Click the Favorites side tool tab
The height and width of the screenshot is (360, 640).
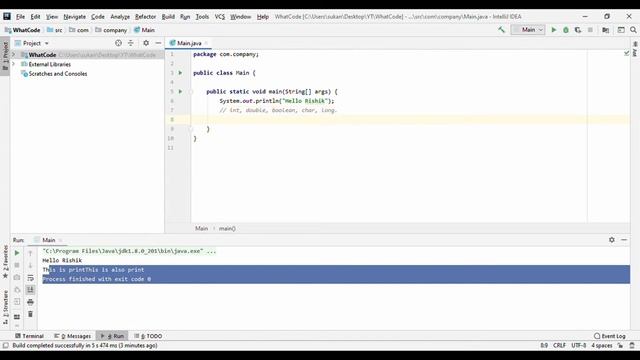(5, 262)
